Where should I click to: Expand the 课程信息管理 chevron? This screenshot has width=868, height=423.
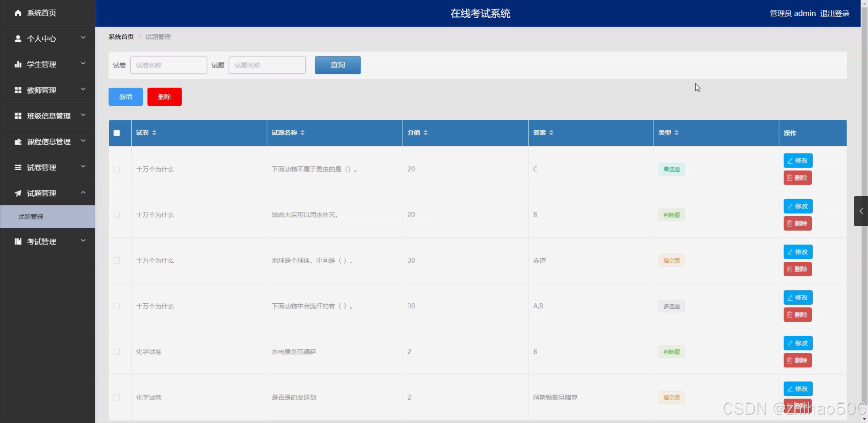pos(83,141)
